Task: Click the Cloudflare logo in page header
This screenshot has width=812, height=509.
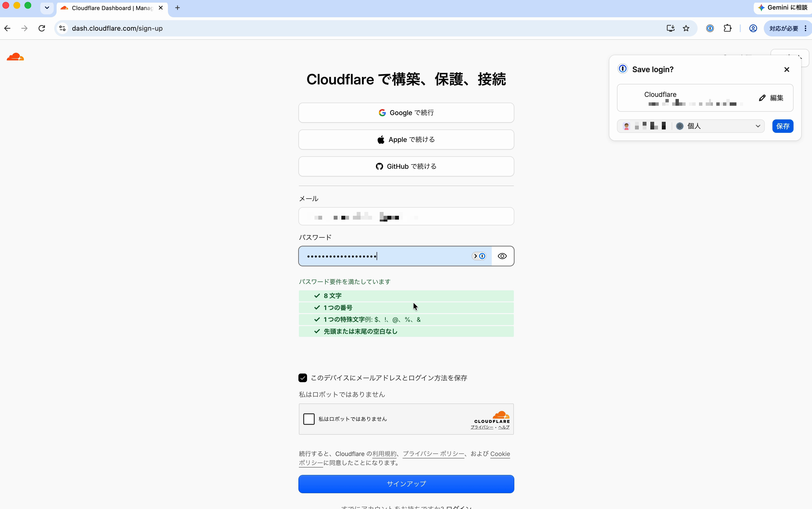Action: [15, 57]
